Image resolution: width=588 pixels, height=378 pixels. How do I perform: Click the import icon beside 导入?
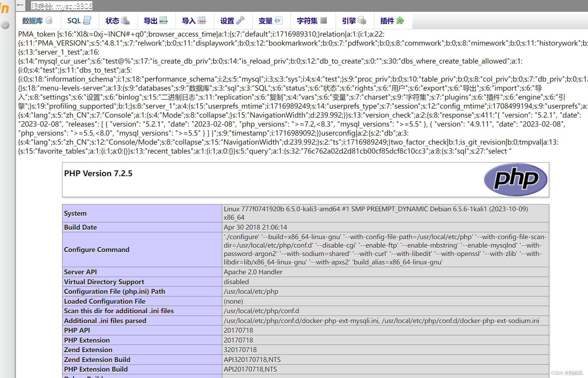click(x=202, y=20)
